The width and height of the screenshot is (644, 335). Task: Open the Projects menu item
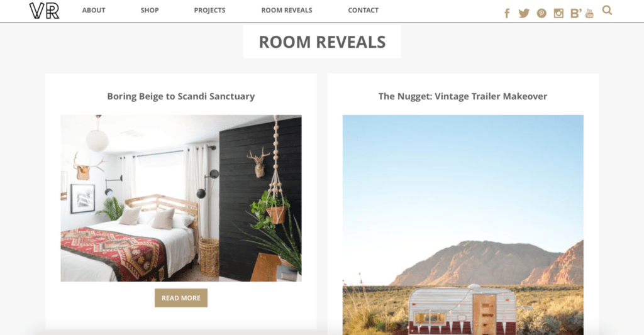209,10
